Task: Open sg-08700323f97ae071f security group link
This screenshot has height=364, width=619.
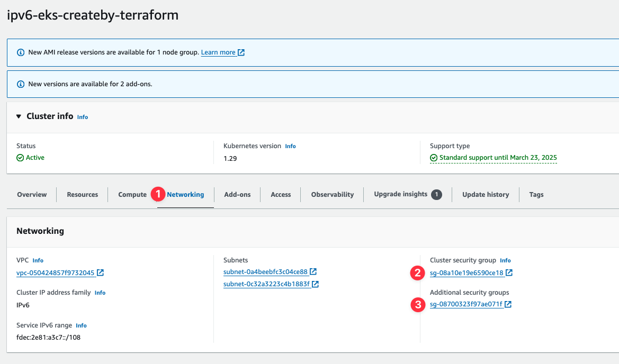Action: [x=466, y=304]
